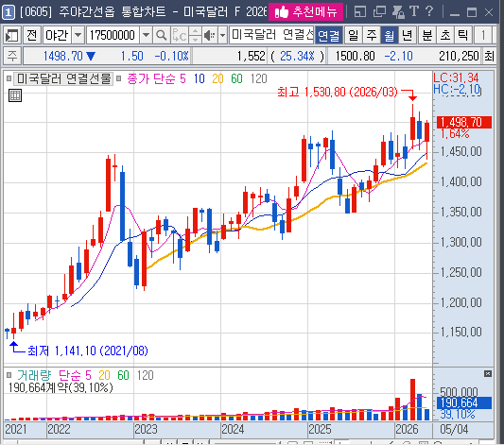Switch chart period to 일 (daily)
504x445 pixels.
(353, 35)
